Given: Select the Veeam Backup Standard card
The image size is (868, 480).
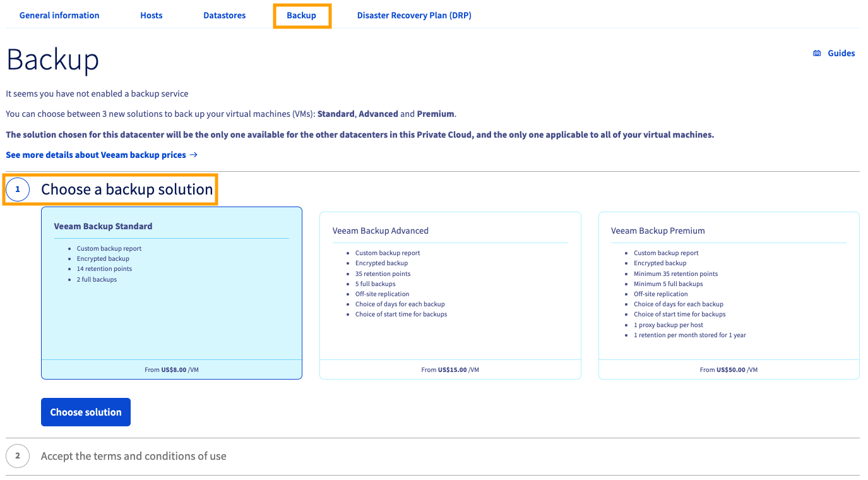Looking at the screenshot, I should (172, 293).
